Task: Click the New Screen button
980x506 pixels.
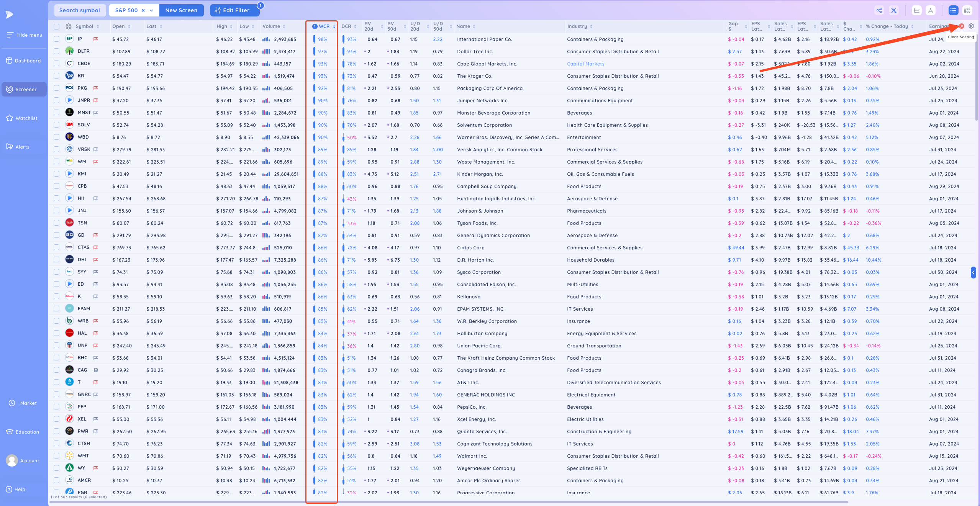Action: tap(181, 10)
